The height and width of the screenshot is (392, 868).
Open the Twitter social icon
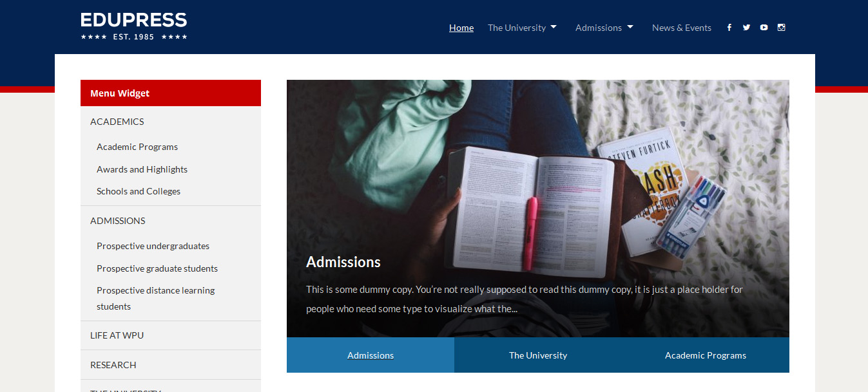point(746,28)
